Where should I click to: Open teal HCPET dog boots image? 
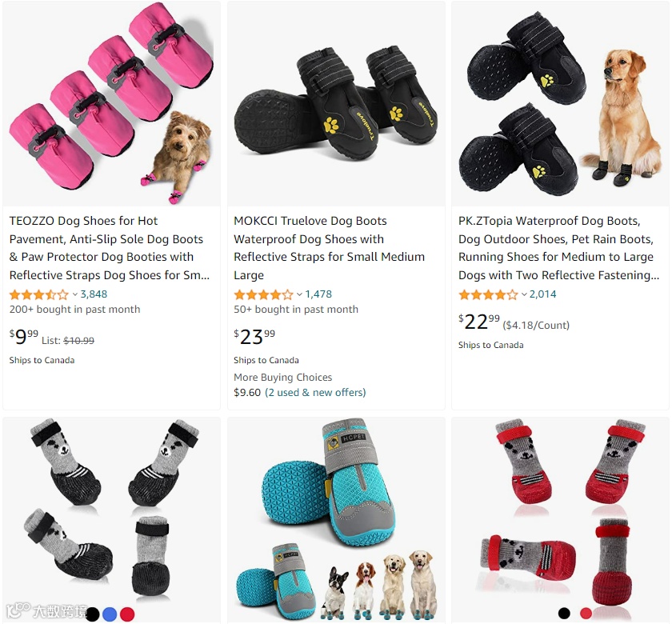click(x=336, y=519)
